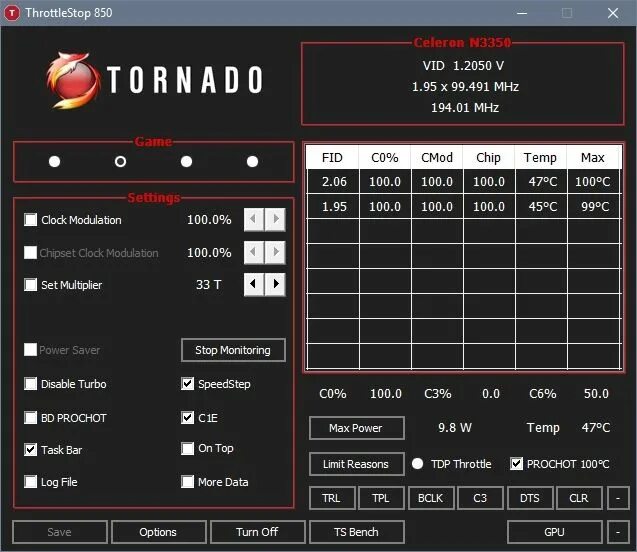The width and height of the screenshot is (637, 552).
Task: Increase Chipset Clock Modulation right arrow
Action: click(275, 252)
